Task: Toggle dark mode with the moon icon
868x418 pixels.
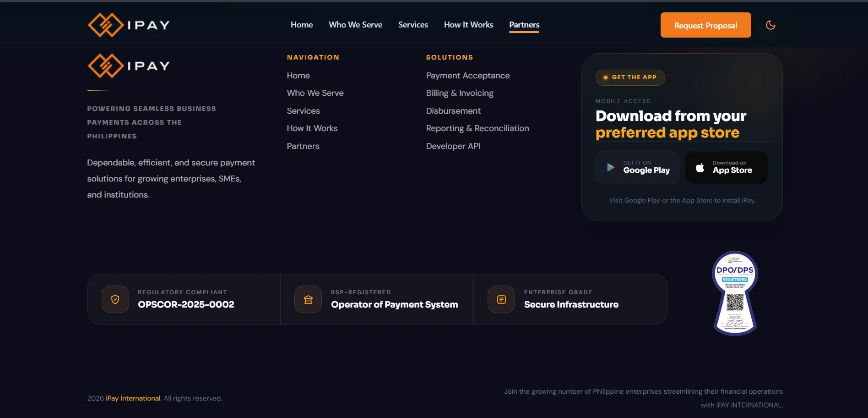Action: (x=770, y=25)
